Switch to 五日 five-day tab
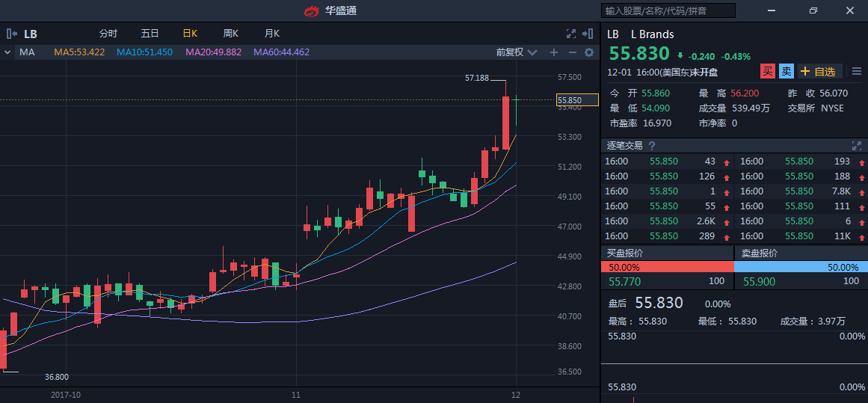 [x=150, y=34]
